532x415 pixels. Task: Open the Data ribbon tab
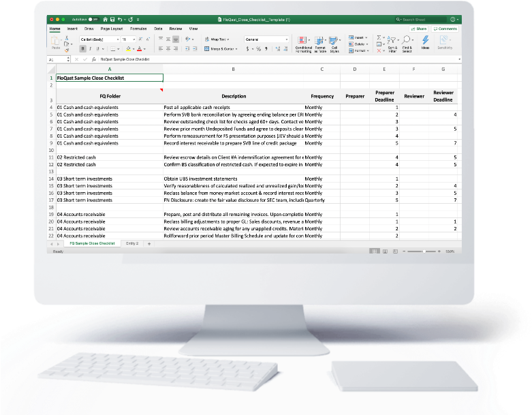tap(158, 29)
